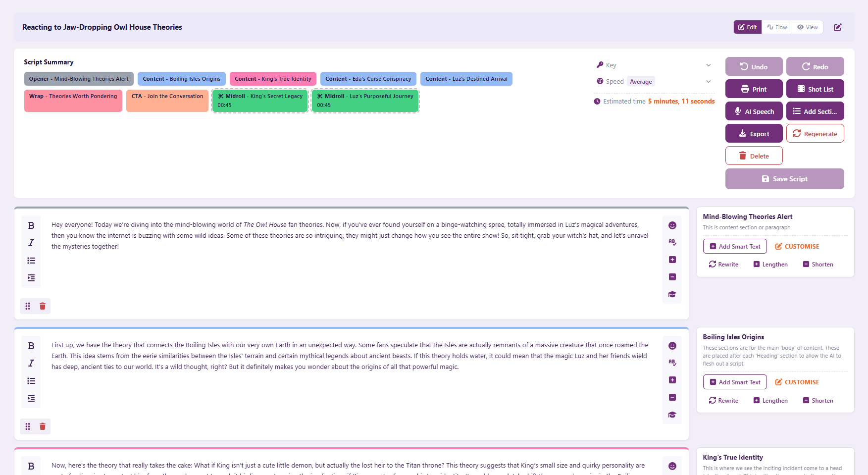
Task: Click minus icon beside Boiling Isles Origins text
Action: pyautogui.click(x=672, y=397)
